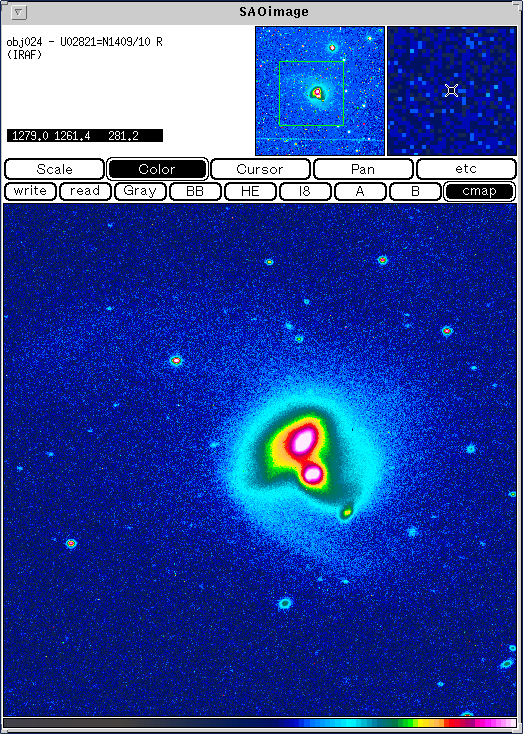
Task: Choose the B colormap
Action: pos(415,191)
